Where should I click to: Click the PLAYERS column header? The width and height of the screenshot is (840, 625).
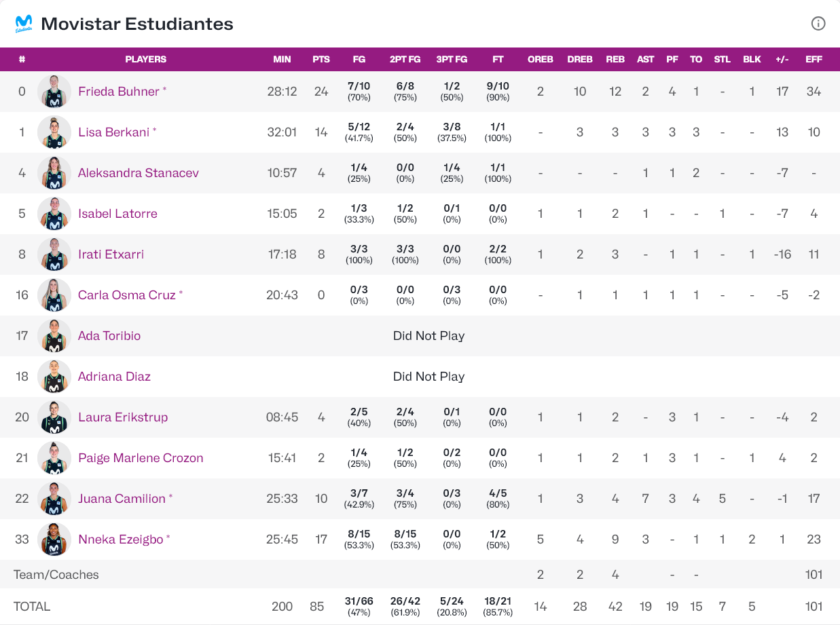(x=145, y=59)
